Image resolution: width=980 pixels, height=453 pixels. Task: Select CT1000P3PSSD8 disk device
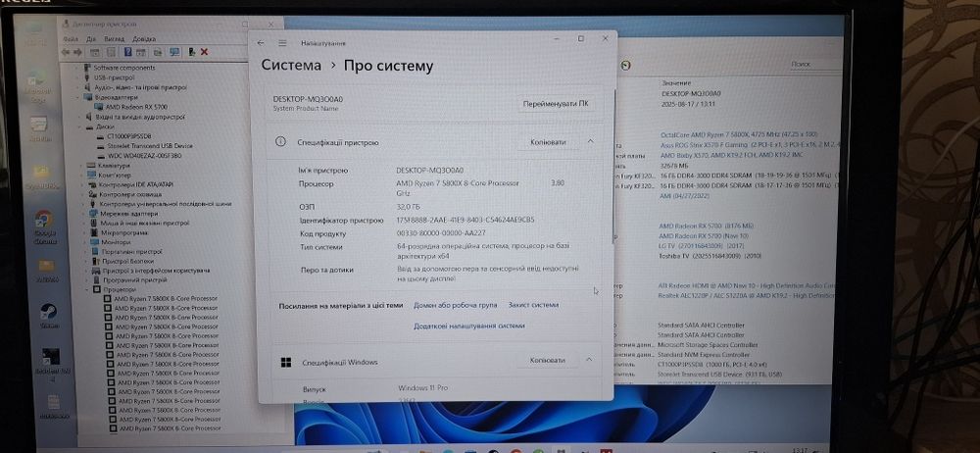129,135
